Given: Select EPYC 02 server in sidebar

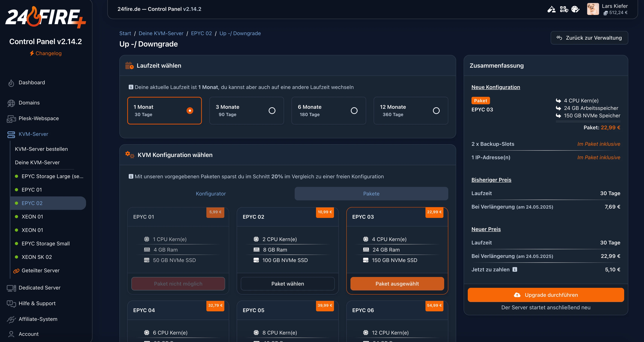Looking at the screenshot, I should (48, 203).
